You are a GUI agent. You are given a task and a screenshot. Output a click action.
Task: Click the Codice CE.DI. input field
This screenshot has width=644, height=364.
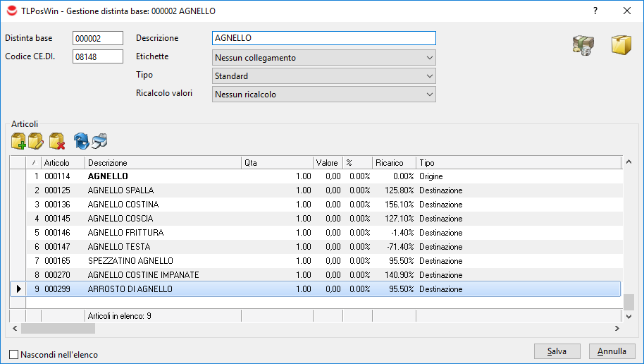click(98, 57)
